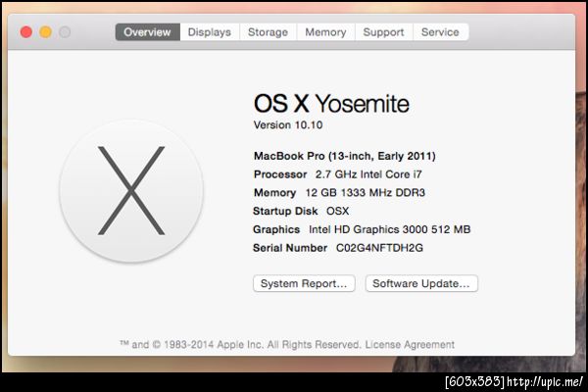Click the OS X Yosemite title
The width and height of the screenshot is (588, 392).
point(331,104)
